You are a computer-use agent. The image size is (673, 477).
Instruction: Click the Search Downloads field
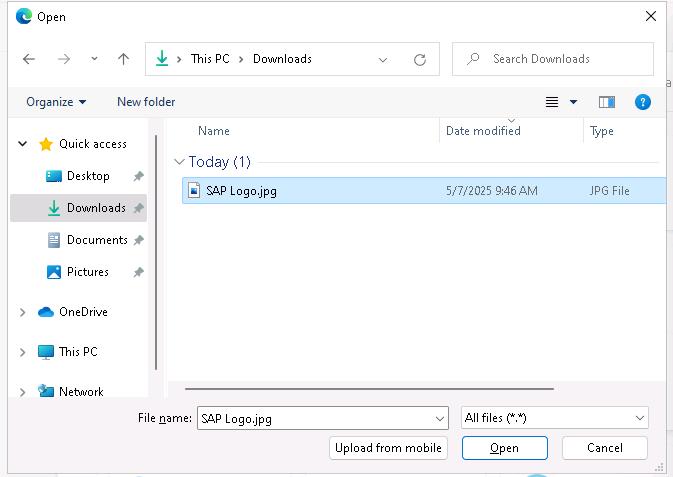pos(560,59)
